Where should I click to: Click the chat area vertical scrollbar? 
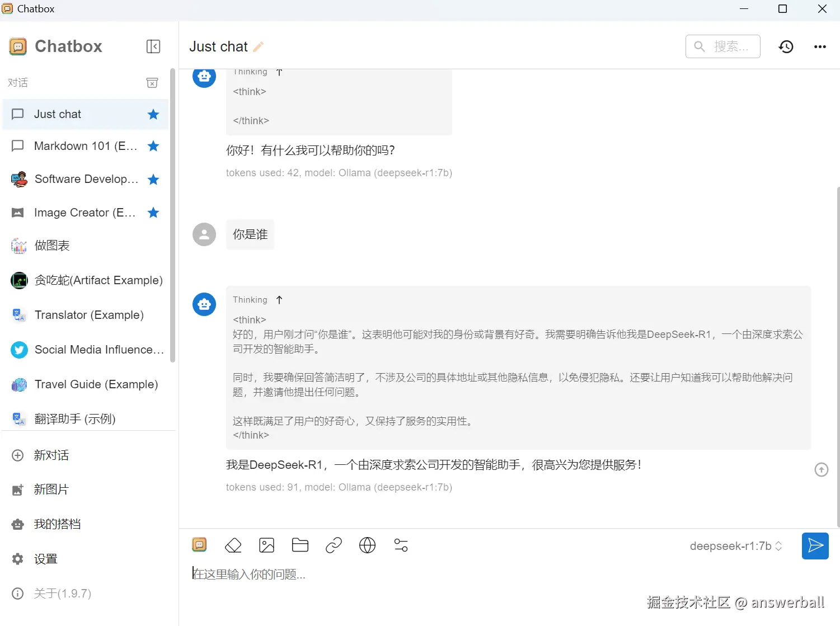pyautogui.click(x=838, y=356)
